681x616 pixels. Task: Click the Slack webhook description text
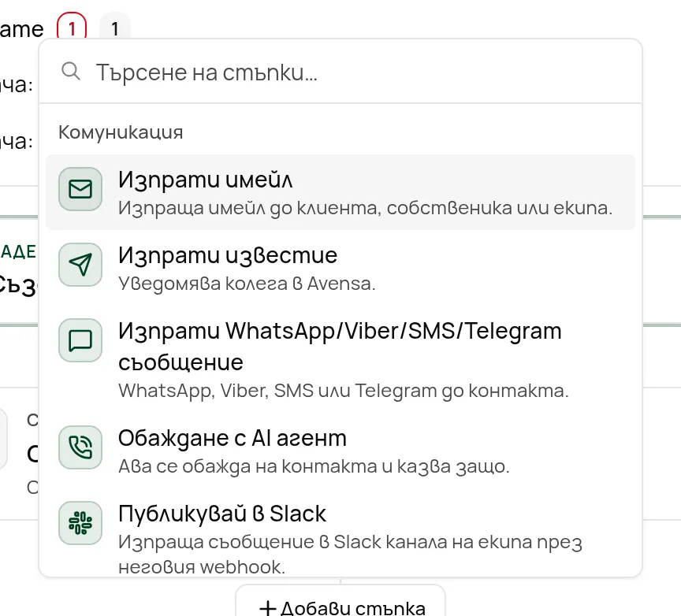[350, 555]
